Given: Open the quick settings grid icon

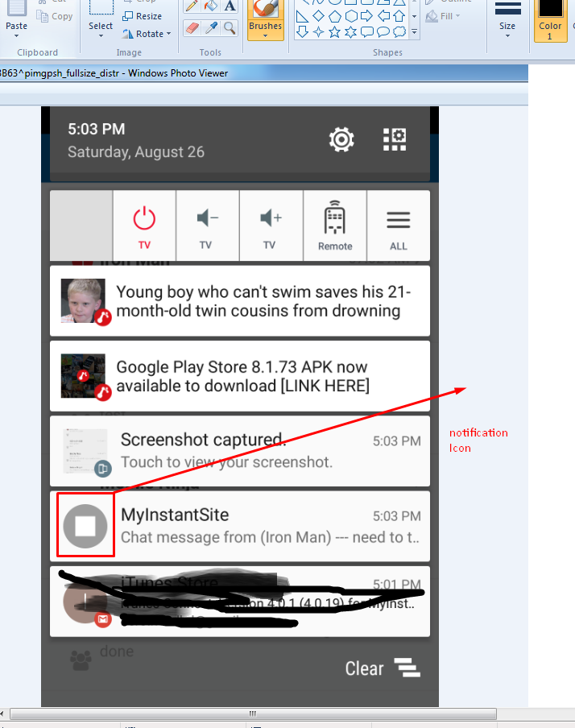Looking at the screenshot, I should [x=395, y=139].
